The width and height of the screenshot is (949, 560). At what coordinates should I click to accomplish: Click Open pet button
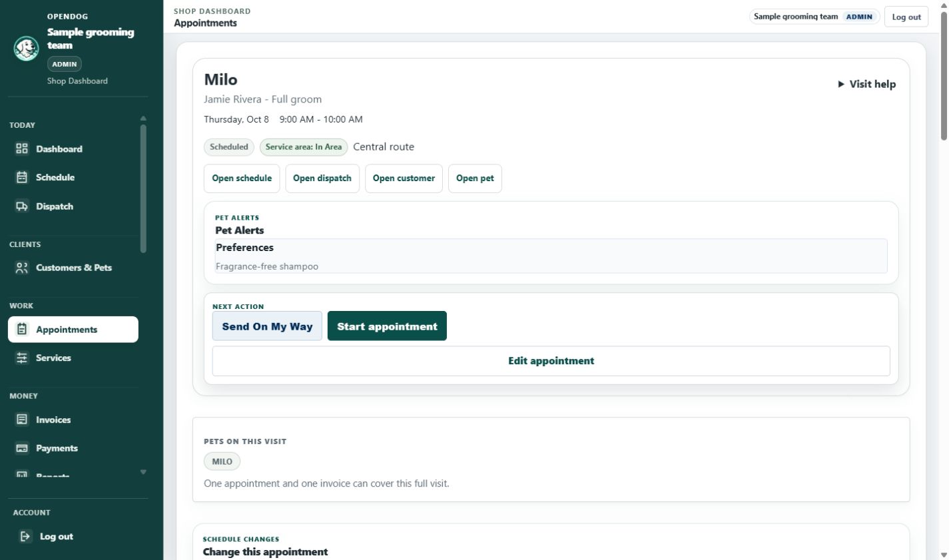pyautogui.click(x=475, y=178)
